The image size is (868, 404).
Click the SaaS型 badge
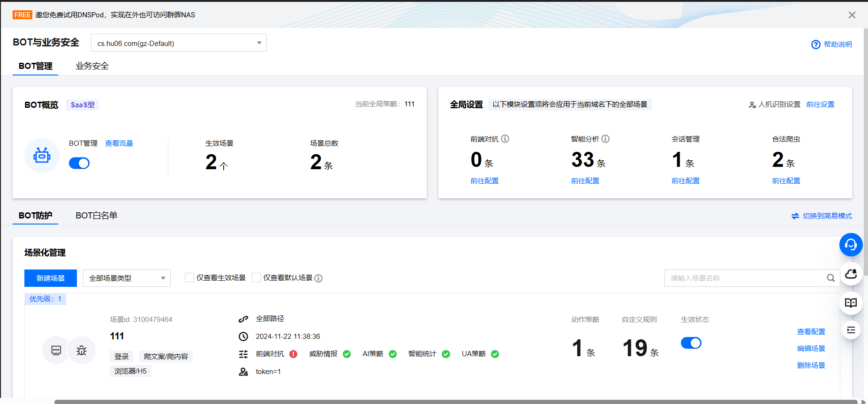[x=83, y=105]
